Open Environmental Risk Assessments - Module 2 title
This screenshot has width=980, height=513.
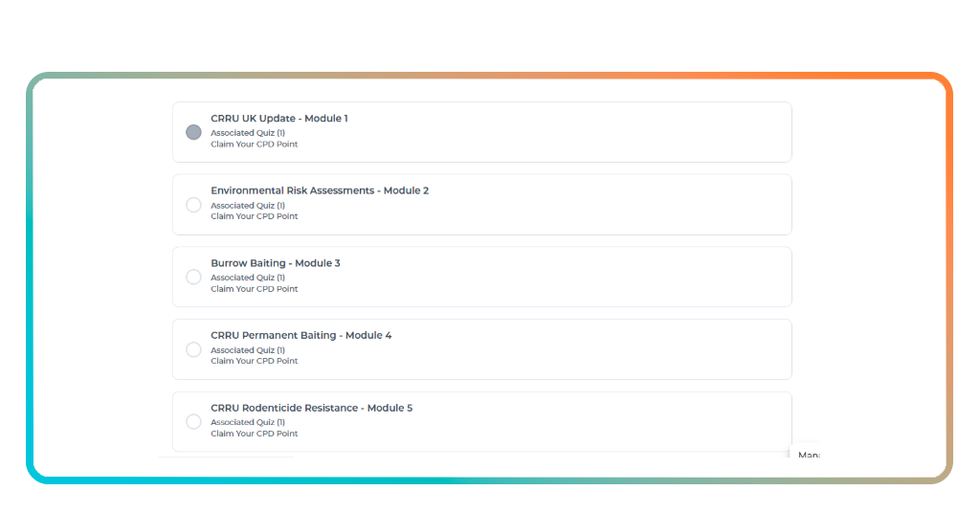[x=320, y=190]
